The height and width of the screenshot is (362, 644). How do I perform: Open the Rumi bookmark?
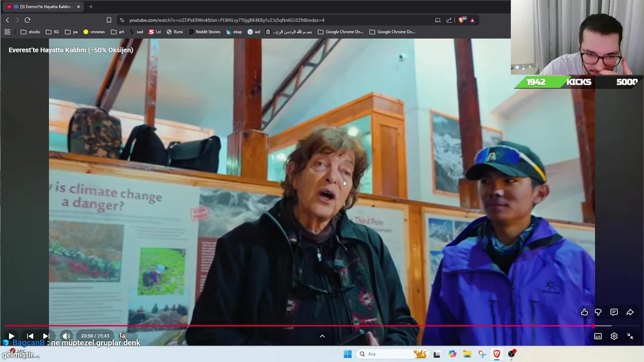(175, 32)
